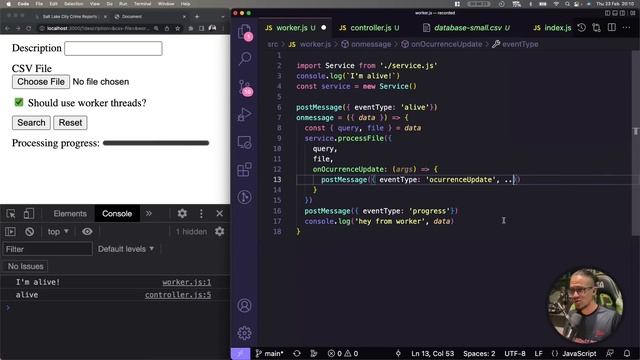Open the errors and warnings counter
The image size is (640, 360).
pos(343,353)
